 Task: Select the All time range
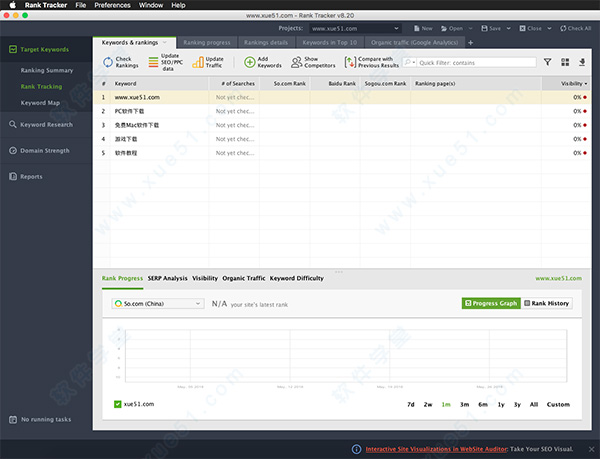tap(534, 404)
